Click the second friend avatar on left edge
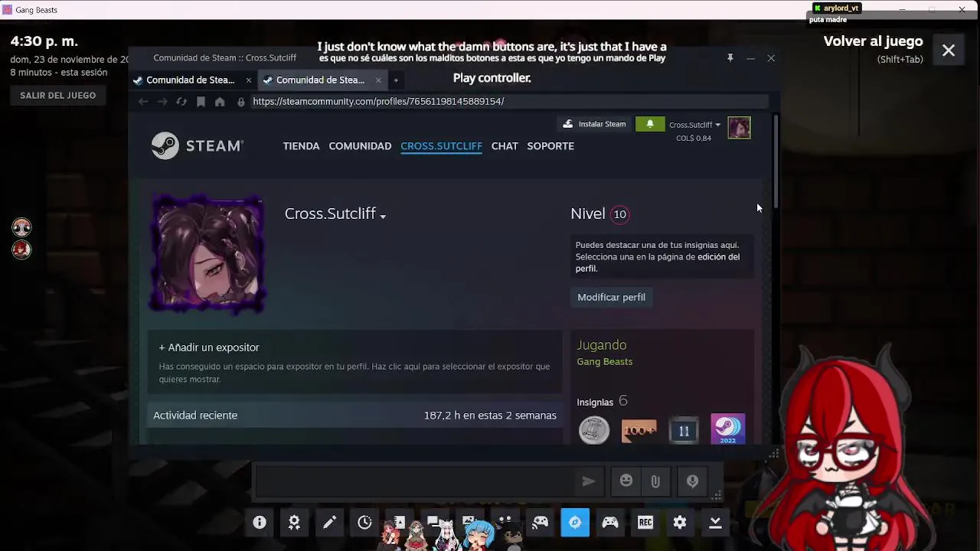This screenshot has width=980, height=551. 21,249
